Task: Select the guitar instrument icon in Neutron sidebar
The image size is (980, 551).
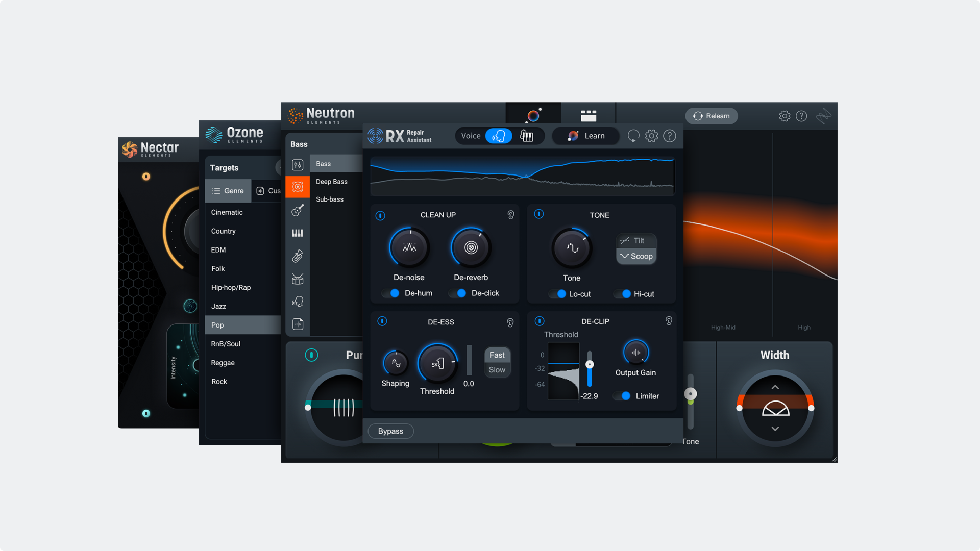Action: pos(297,210)
